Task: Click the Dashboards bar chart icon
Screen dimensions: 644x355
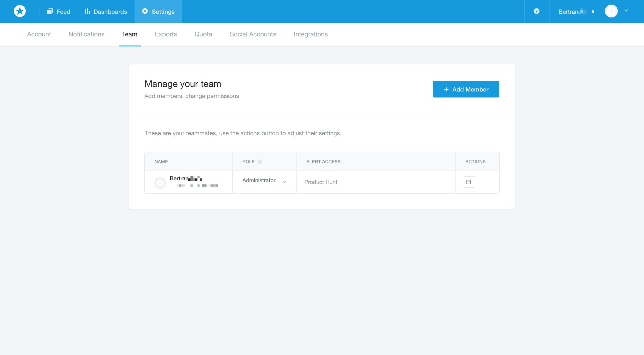Action: (87, 11)
